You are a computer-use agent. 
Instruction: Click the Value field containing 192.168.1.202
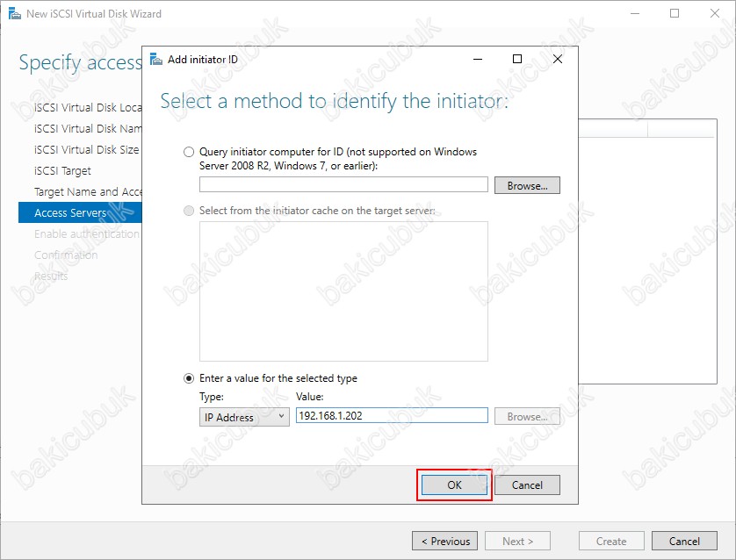click(391, 416)
